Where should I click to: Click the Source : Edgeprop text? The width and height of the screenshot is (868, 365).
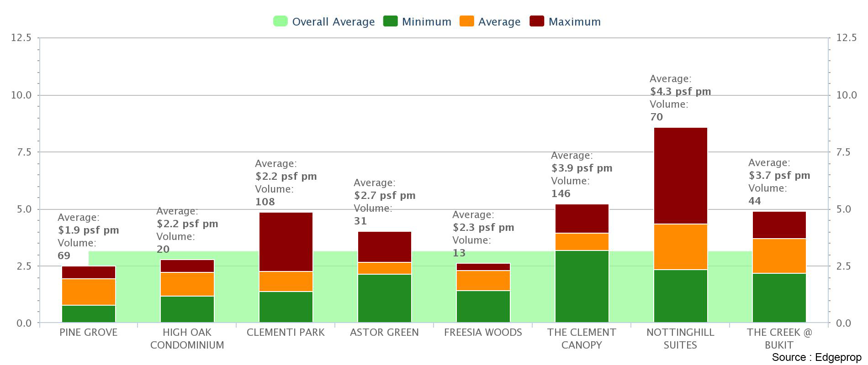[816, 357]
